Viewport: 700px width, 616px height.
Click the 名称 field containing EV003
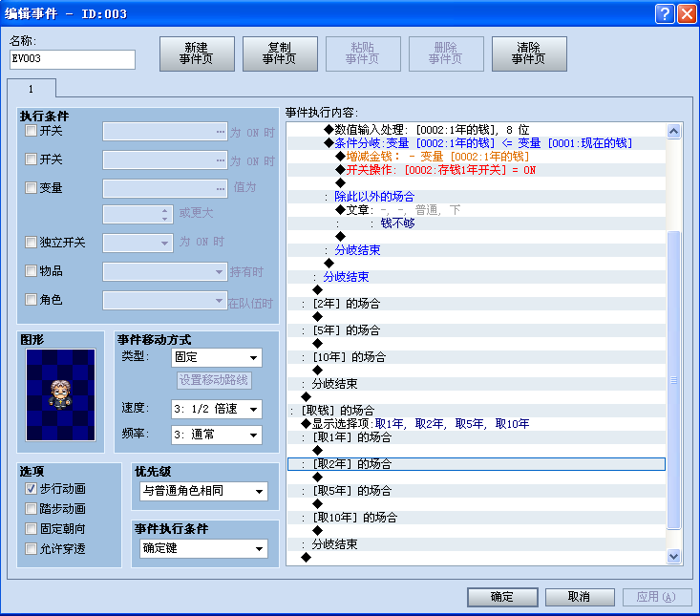tap(73, 59)
